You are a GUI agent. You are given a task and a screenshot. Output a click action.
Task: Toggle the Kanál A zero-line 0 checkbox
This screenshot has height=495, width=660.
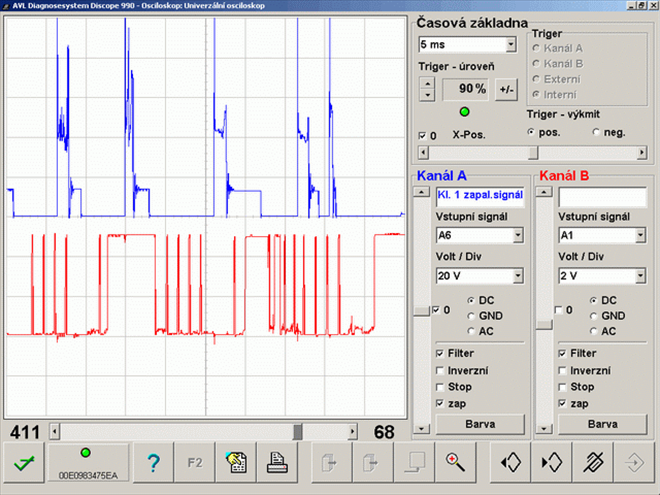(x=436, y=310)
